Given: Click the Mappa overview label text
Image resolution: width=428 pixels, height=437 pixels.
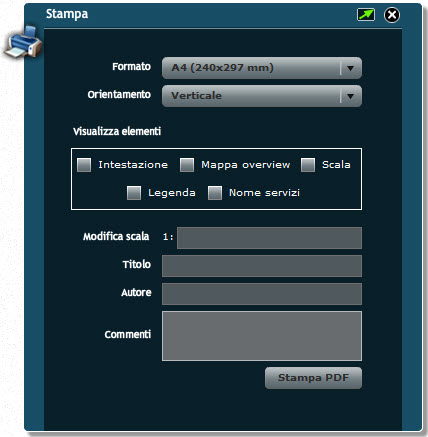Looking at the screenshot, I should (246, 165).
